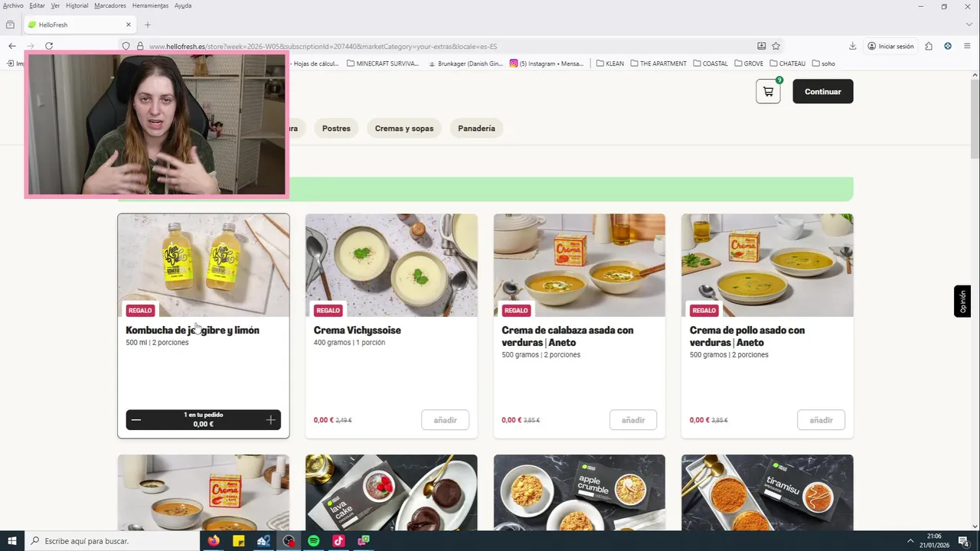Open the Firefox taskbar icon
980x551 pixels.
pos(214,541)
